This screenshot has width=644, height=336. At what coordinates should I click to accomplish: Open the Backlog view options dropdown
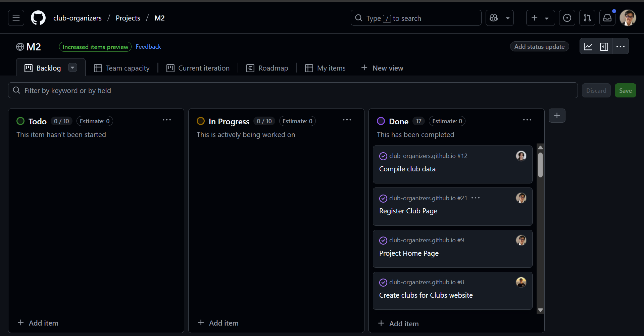(x=72, y=68)
